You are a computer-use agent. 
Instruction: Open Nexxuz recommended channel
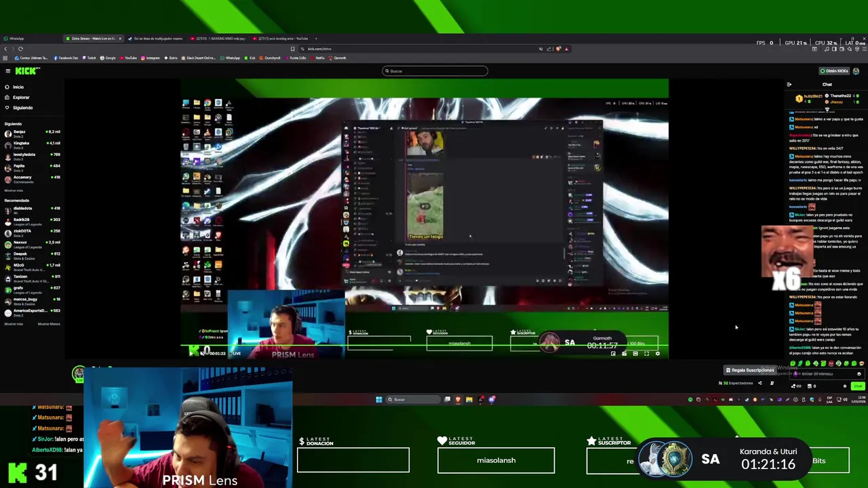[x=32, y=244]
